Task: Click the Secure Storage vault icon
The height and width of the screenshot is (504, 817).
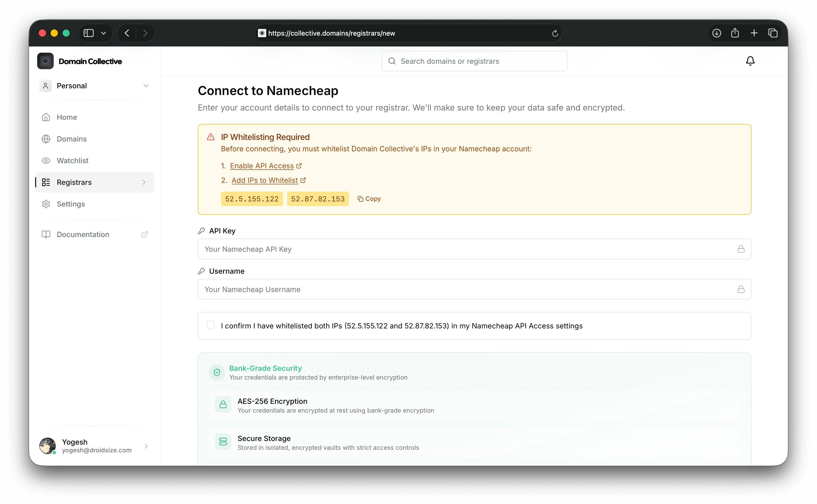Action: coord(223,441)
